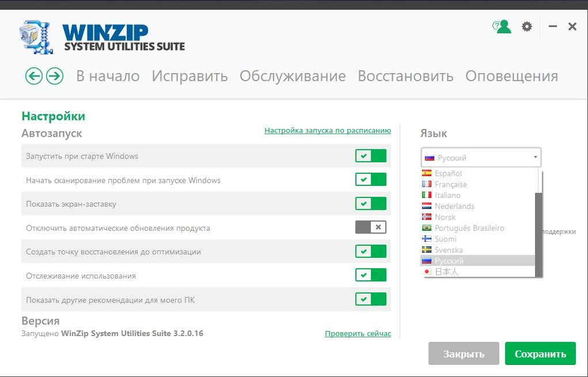Click the Сохранить button

tap(540, 353)
